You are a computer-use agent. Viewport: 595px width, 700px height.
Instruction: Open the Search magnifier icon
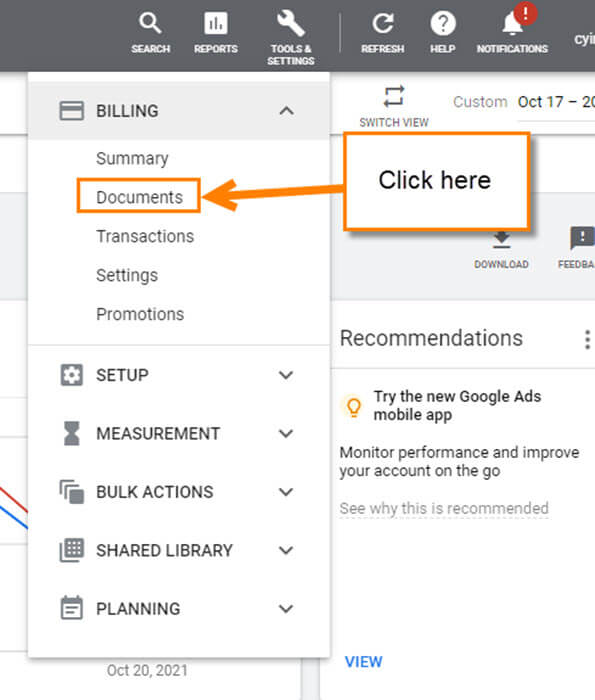click(x=150, y=23)
